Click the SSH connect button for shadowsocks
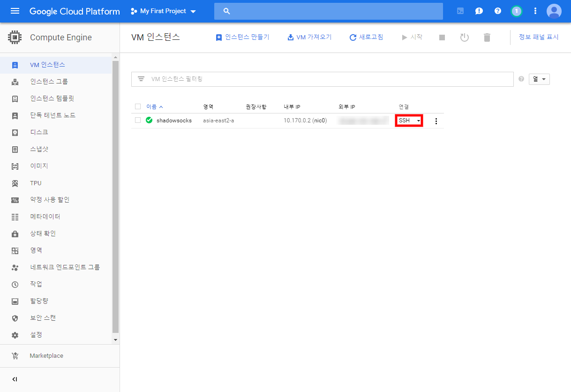This screenshot has width=571, height=392. coord(404,121)
